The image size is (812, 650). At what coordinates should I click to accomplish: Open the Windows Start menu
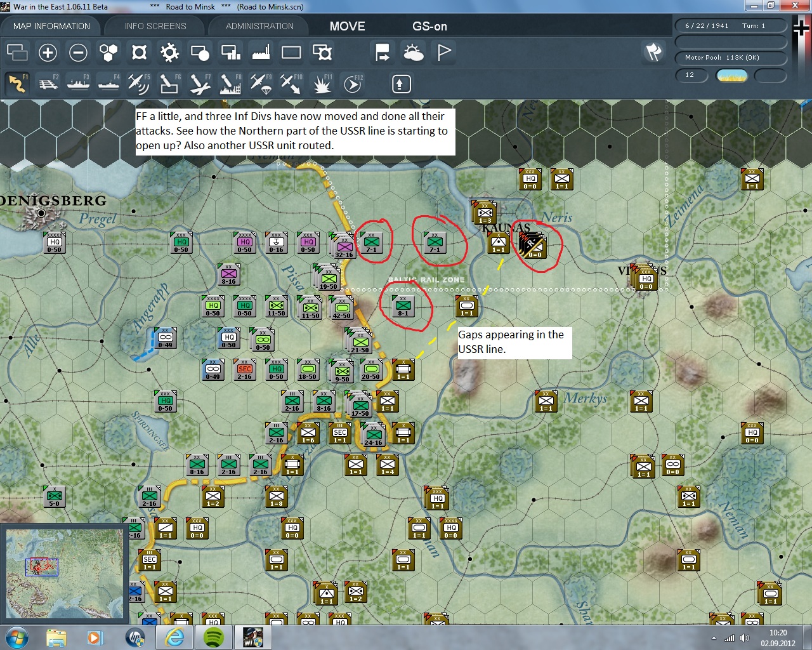[x=16, y=637]
